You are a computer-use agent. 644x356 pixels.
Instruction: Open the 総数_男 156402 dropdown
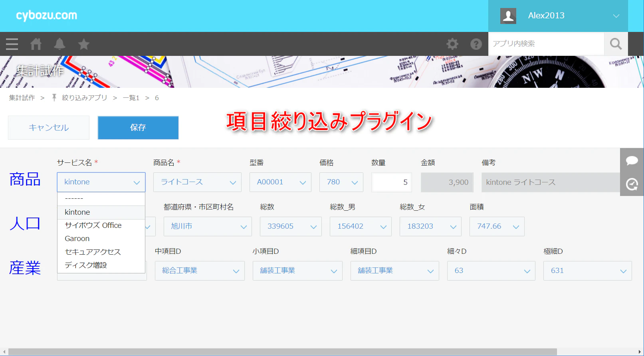[x=361, y=226]
